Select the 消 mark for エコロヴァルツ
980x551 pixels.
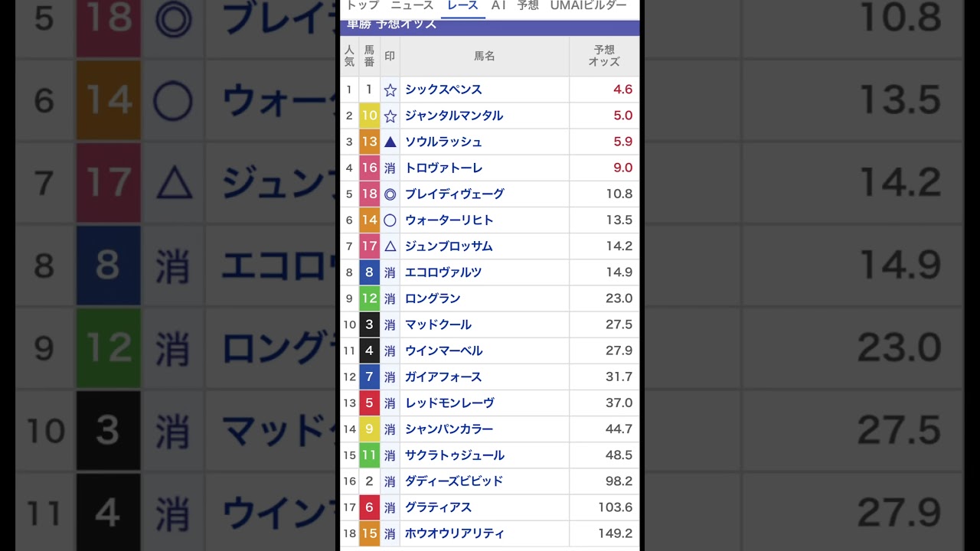(390, 272)
